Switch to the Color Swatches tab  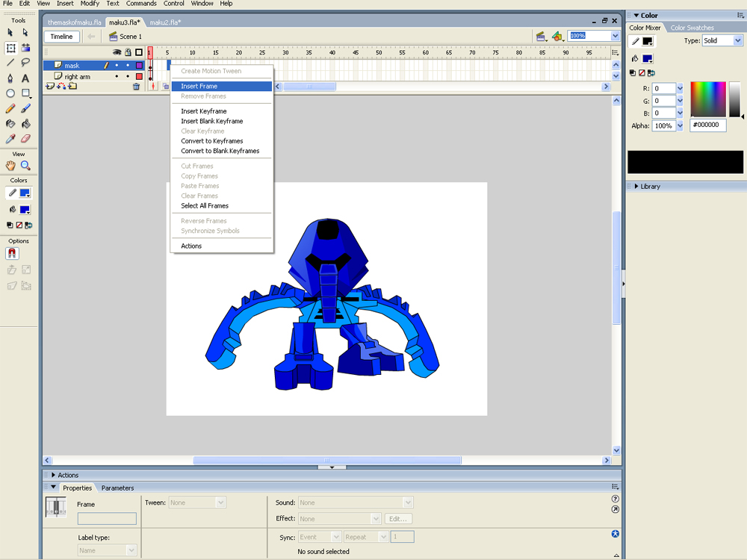pos(692,28)
